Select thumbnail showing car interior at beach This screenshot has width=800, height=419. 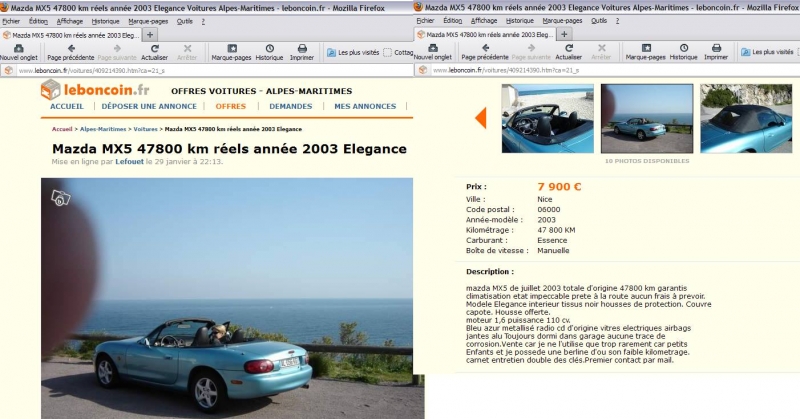click(x=547, y=118)
